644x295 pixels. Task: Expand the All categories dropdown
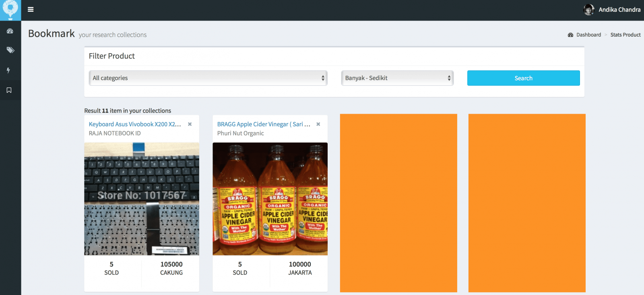coord(208,78)
